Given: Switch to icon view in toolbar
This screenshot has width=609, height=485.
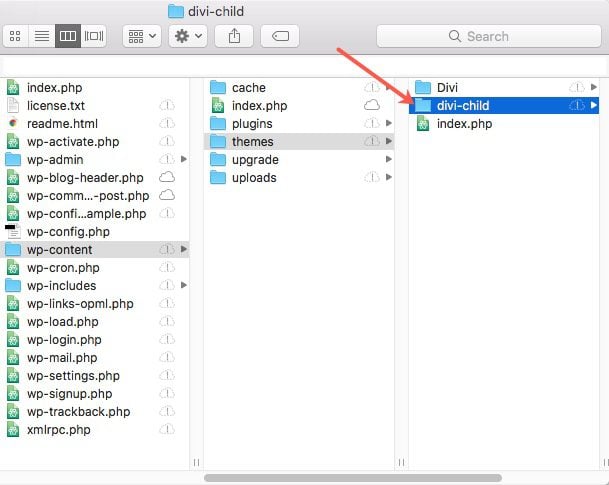Looking at the screenshot, I should click(17, 36).
